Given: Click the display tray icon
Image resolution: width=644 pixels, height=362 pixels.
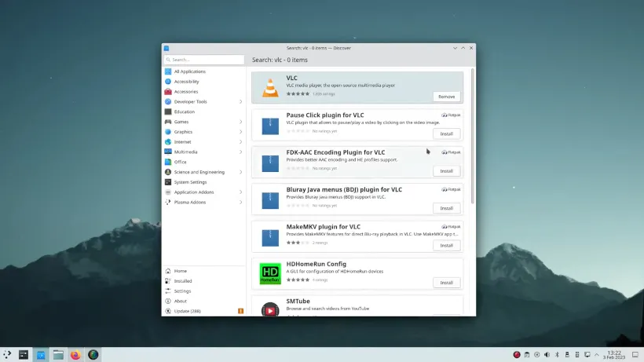Looking at the screenshot, I should coord(587,355).
